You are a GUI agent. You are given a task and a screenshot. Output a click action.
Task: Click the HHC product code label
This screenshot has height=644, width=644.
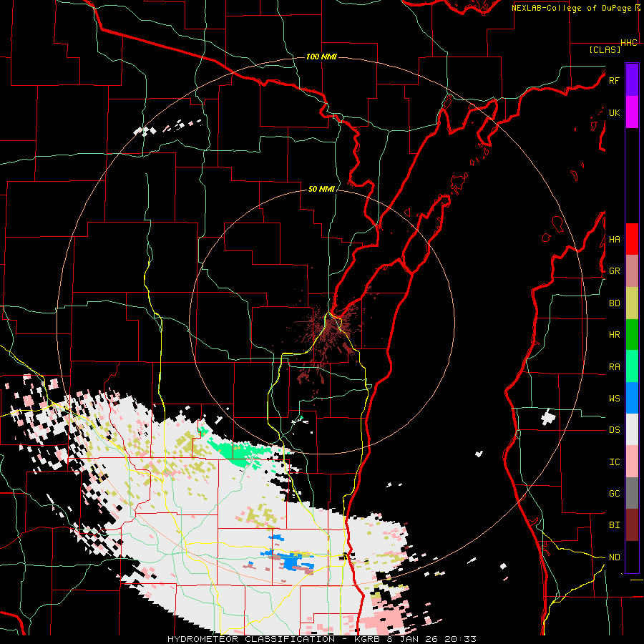click(629, 43)
